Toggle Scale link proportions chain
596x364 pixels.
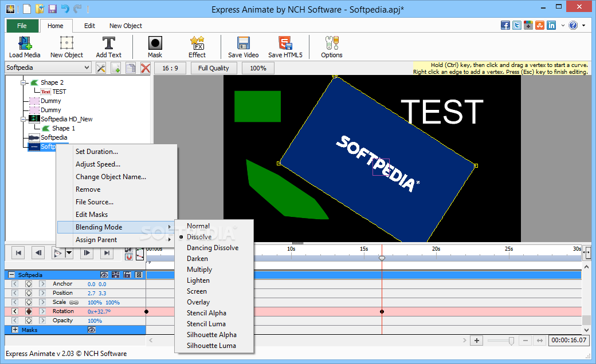click(74, 303)
